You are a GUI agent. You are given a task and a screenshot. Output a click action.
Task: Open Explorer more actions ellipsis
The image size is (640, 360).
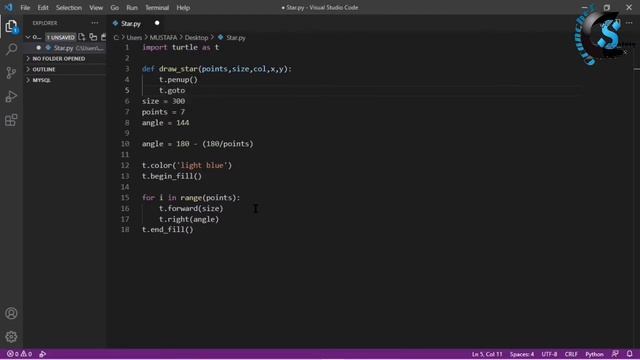pos(95,23)
